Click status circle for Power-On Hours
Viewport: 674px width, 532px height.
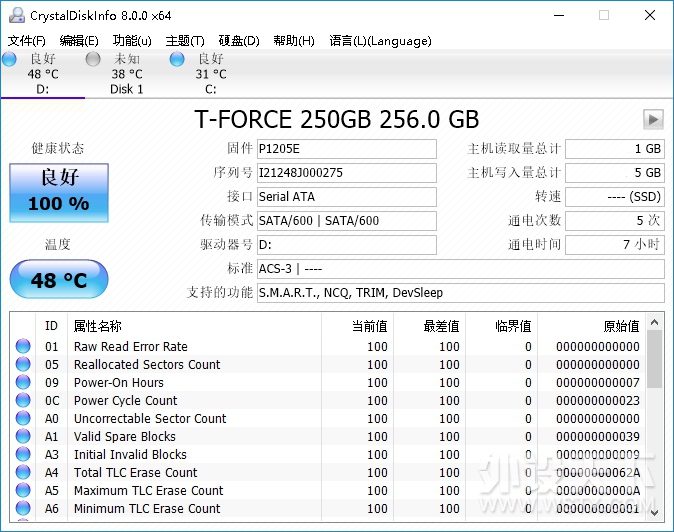[x=23, y=382]
